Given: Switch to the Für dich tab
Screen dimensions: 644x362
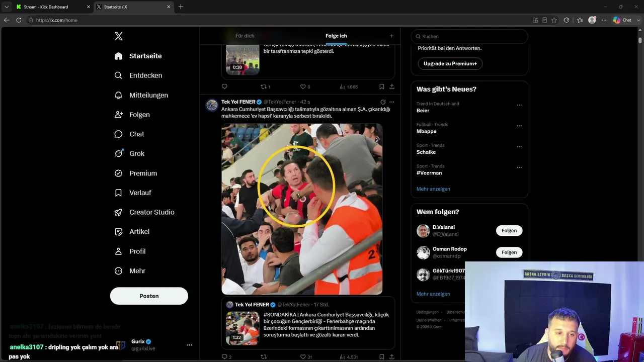Looking at the screenshot, I should [245, 36].
